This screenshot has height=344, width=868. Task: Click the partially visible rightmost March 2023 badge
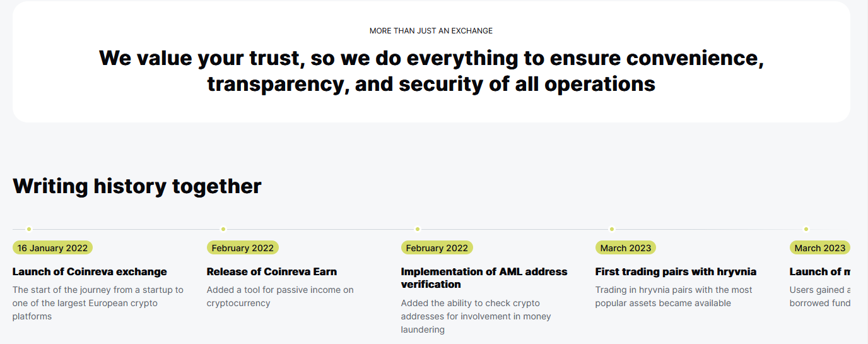(x=819, y=248)
